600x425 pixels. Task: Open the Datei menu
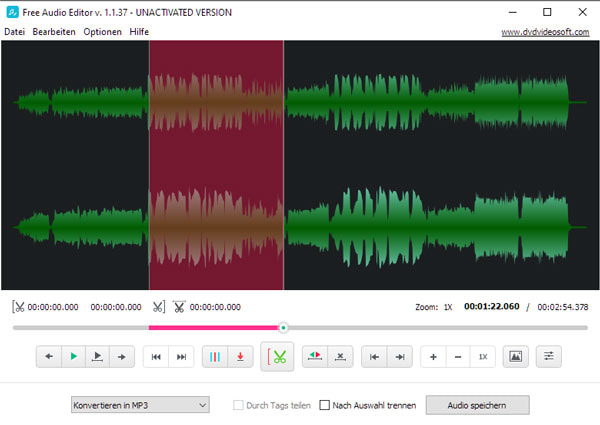tap(14, 32)
